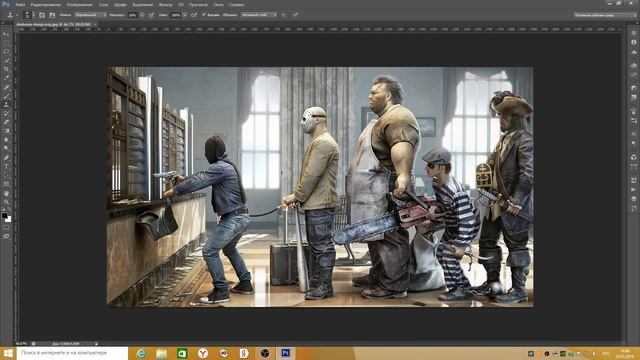Open the Справка menu
The width and height of the screenshot is (640, 360).
click(x=236, y=5)
